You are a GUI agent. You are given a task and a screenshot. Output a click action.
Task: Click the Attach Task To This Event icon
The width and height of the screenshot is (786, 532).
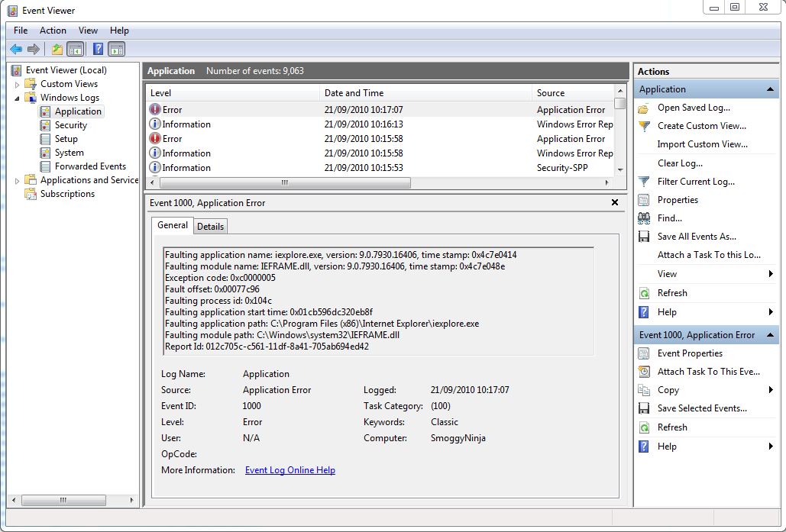tap(644, 372)
